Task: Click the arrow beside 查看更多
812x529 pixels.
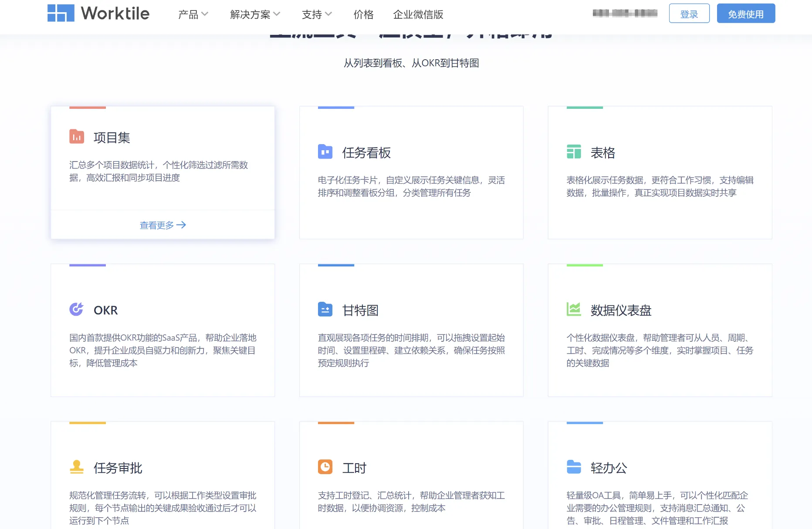Action: (181, 225)
